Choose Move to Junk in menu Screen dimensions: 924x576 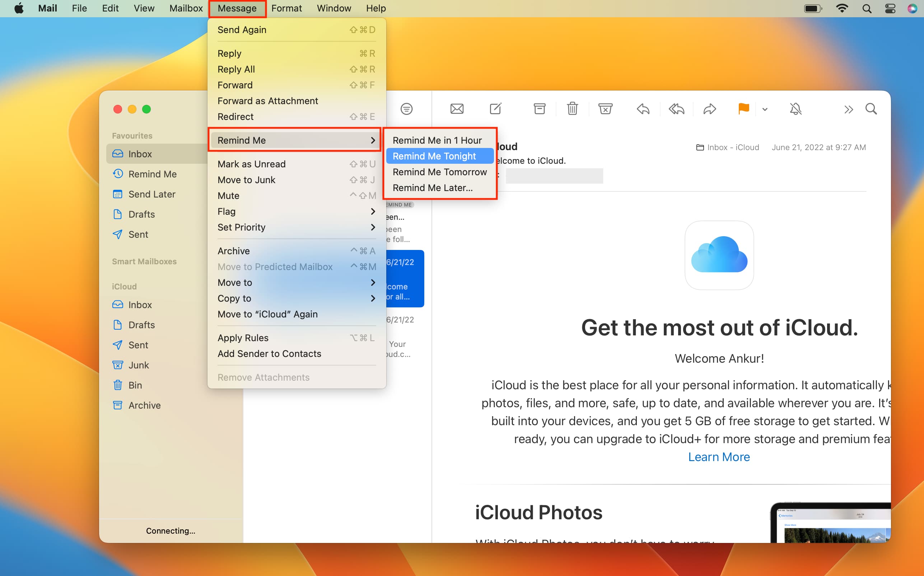pyautogui.click(x=297, y=180)
